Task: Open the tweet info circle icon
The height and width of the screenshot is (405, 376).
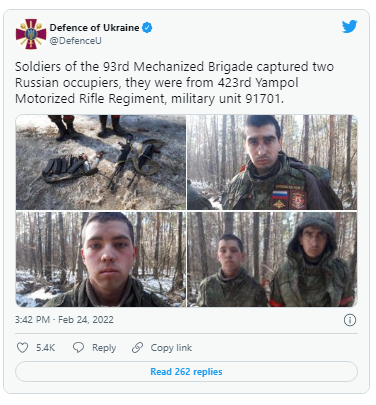Action: click(x=350, y=320)
